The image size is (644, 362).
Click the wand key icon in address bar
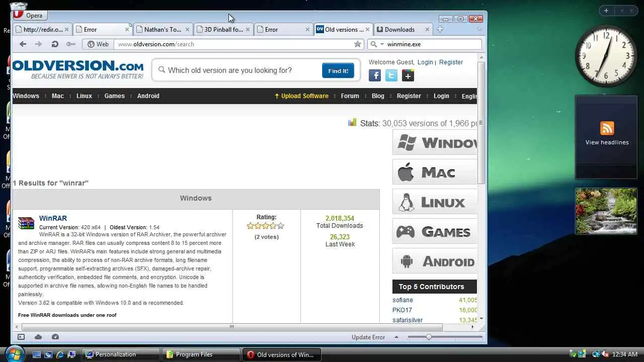point(71,44)
